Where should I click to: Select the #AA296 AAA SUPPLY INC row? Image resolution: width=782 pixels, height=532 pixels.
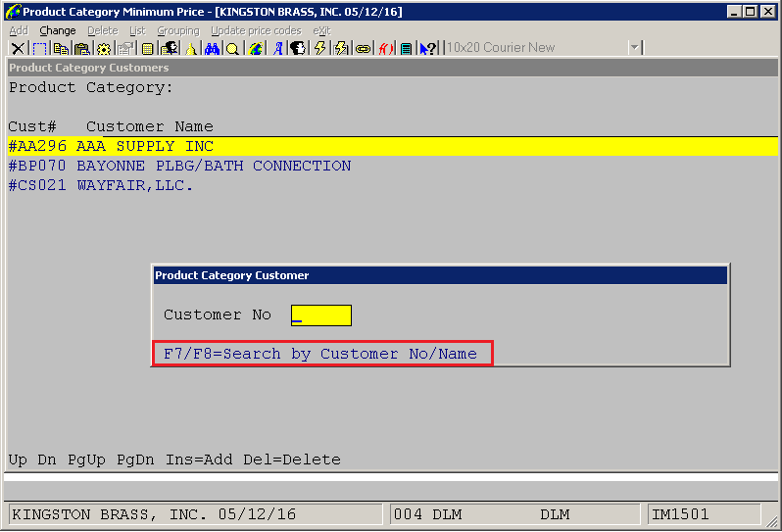pyautogui.click(x=393, y=146)
